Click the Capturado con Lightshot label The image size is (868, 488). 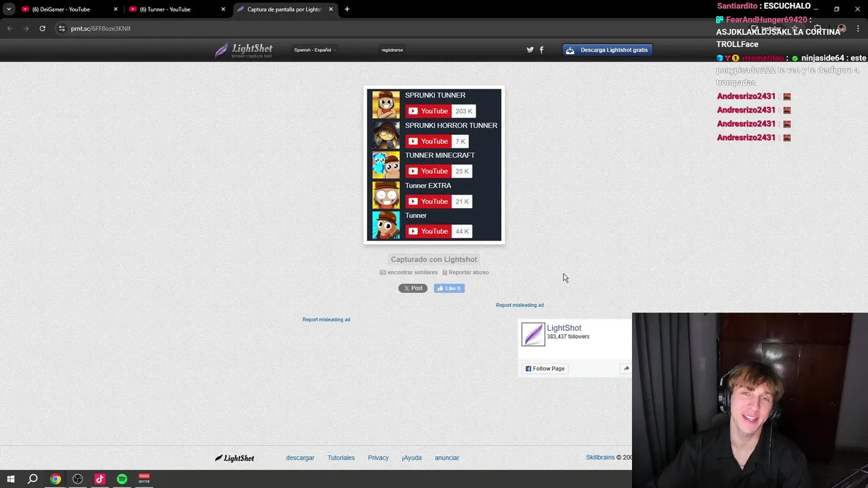click(434, 260)
